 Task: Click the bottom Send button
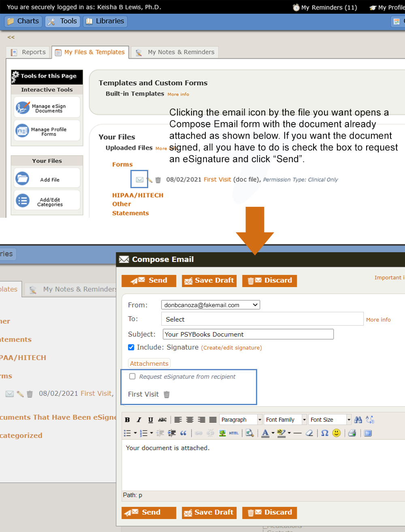point(149,513)
